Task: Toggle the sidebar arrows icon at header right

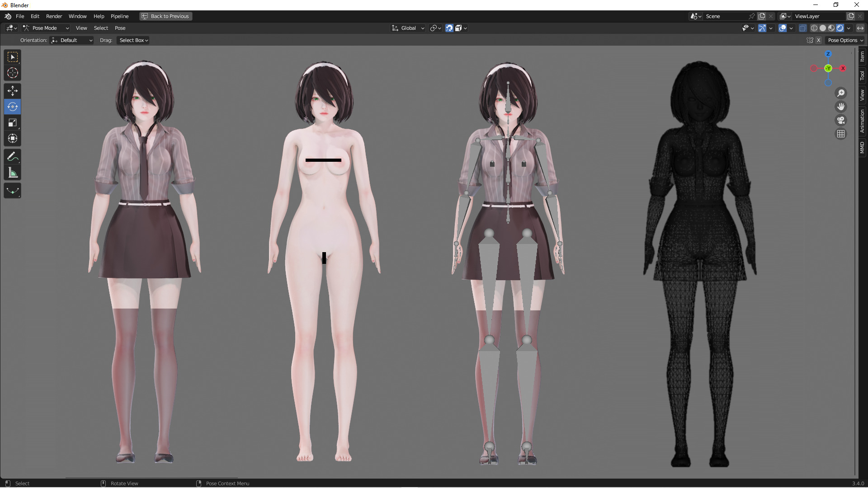Action: click(x=860, y=28)
